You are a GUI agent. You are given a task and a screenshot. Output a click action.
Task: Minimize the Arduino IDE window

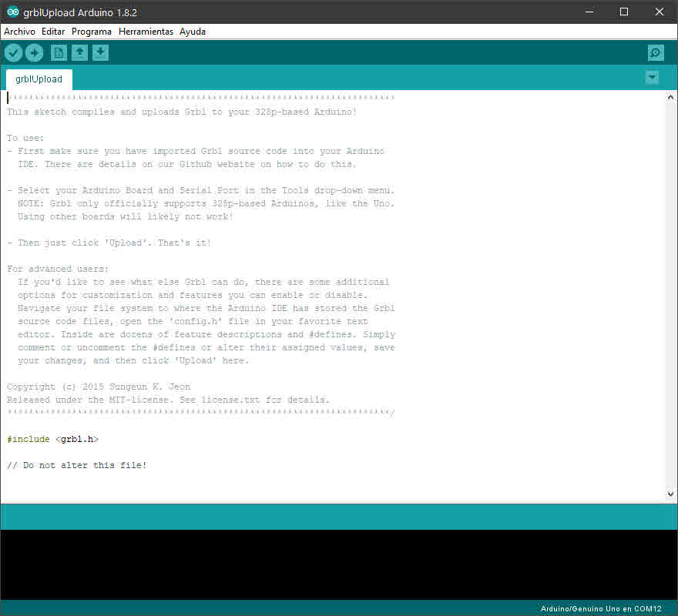(x=589, y=12)
